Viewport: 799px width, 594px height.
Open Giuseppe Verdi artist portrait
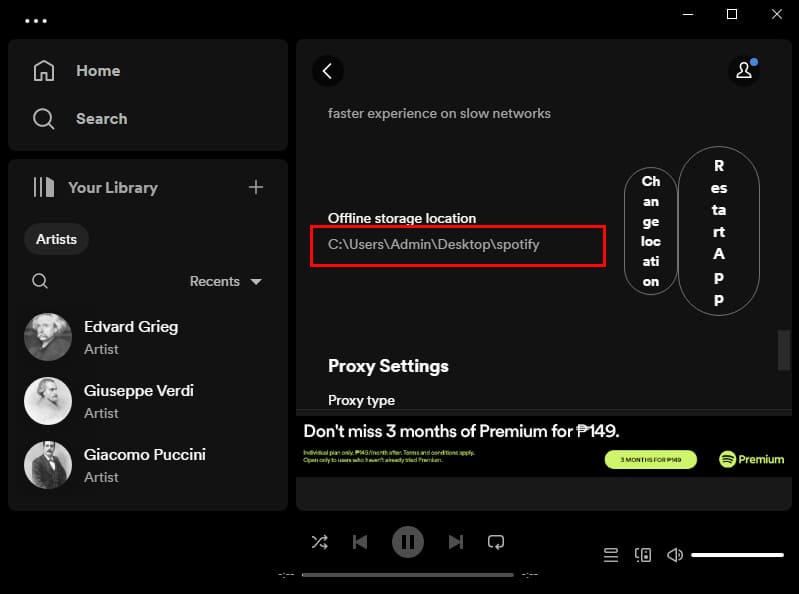(48, 401)
